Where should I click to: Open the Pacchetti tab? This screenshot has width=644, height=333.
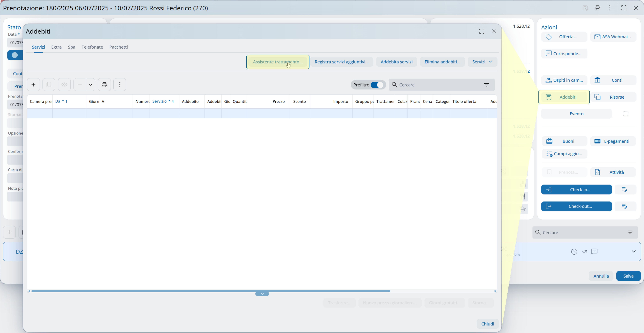[x=118, y=47]
